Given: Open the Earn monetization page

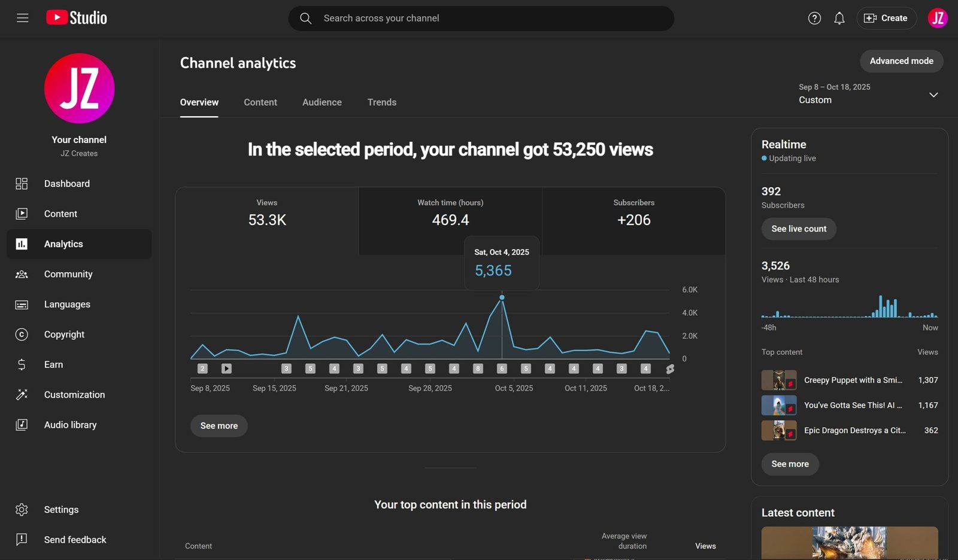Looking at the screenshot, I should (x=53, y=364).
